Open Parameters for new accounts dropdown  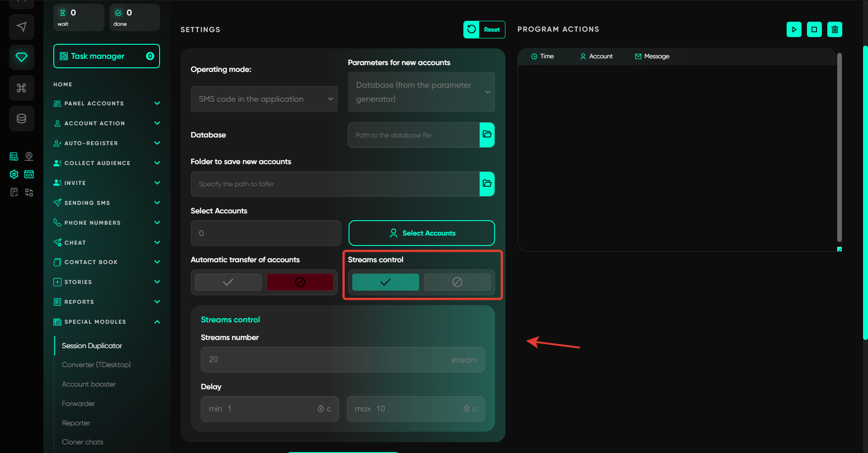(421, 92)
